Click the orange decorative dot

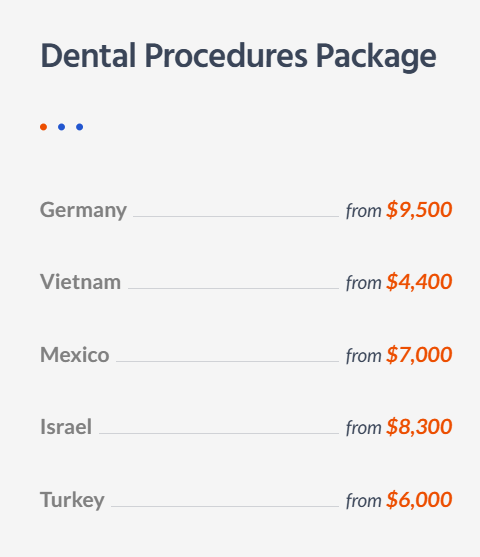[x=43, y=127]
